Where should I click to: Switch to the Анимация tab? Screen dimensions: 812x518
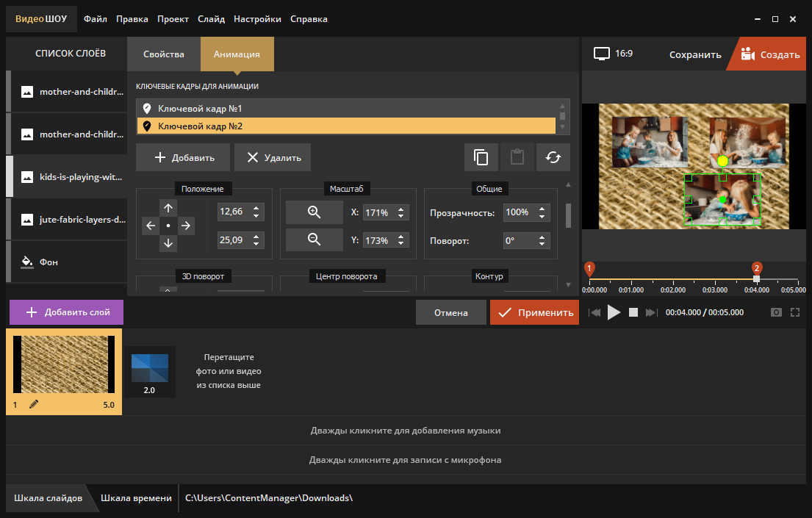coord(237,54)
